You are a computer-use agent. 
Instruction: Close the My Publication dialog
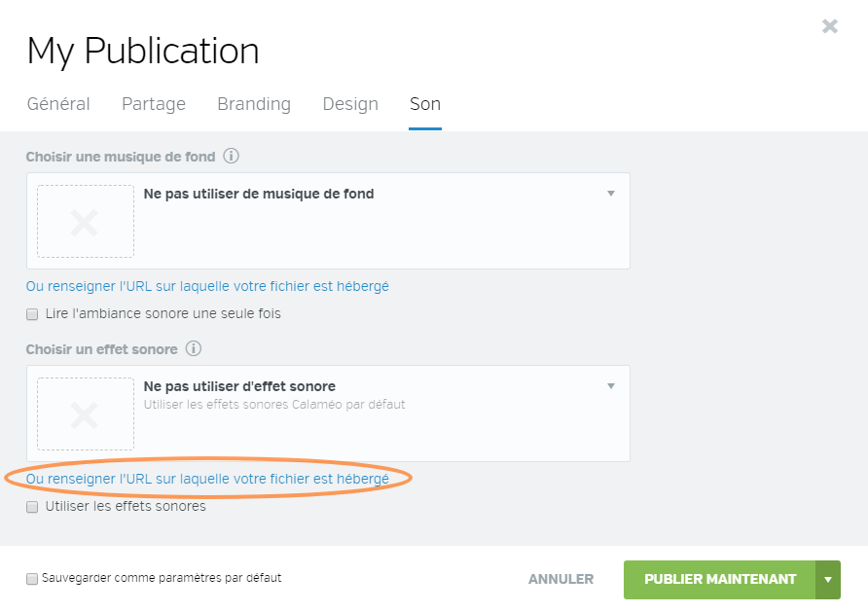[x=829, y=26]
